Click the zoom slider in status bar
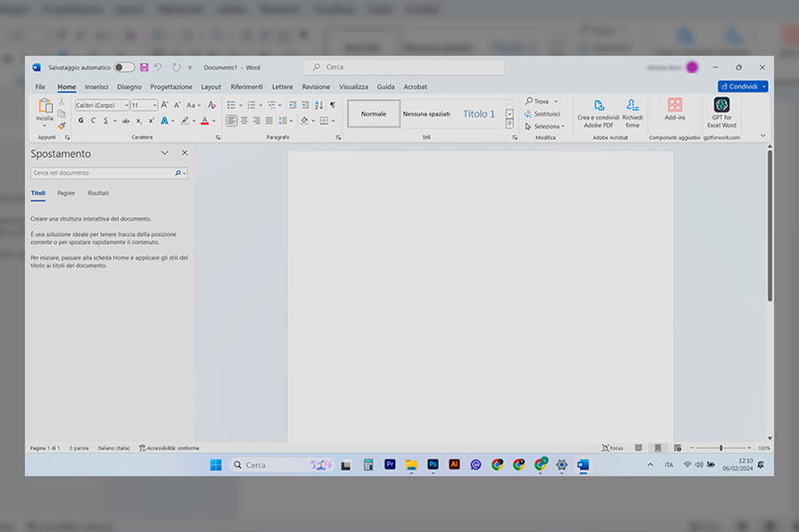The width and height of the screenshot is (799, 532). (x=721, y=447)
